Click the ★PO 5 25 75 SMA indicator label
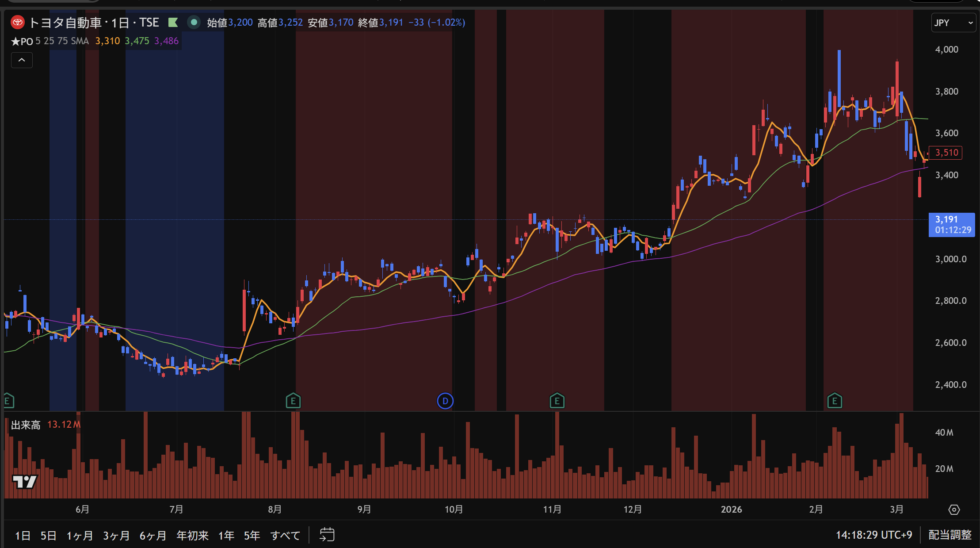Image resolution: width=980 pixels, height=548 pixels. [48, 41]
